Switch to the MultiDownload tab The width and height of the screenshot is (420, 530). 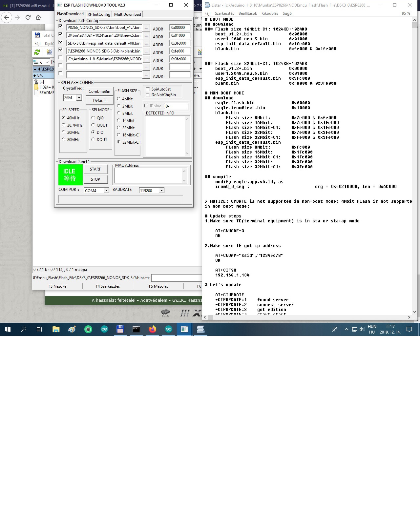pyautogui.click(x=128, y=14)
